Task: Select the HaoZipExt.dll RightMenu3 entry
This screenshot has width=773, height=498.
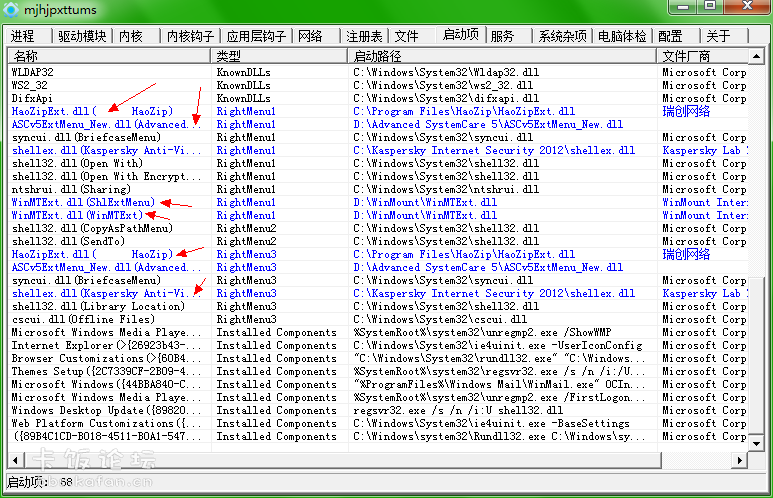Action: pyautogui.click(x=378, y=254)
